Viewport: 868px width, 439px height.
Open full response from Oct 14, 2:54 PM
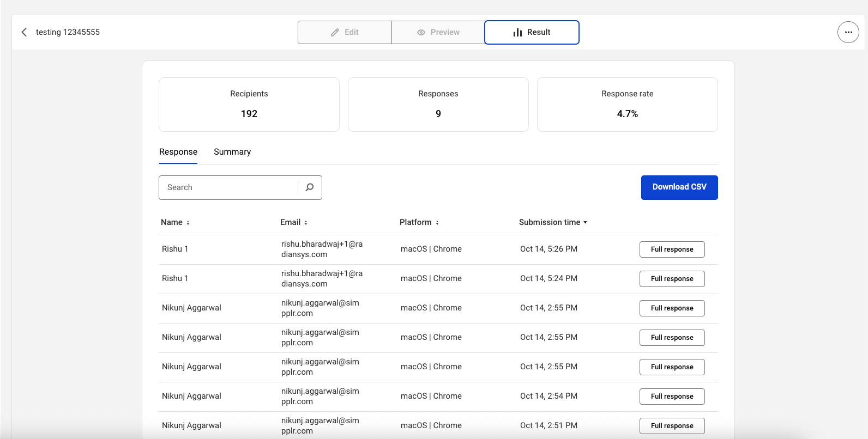[672, 397]
